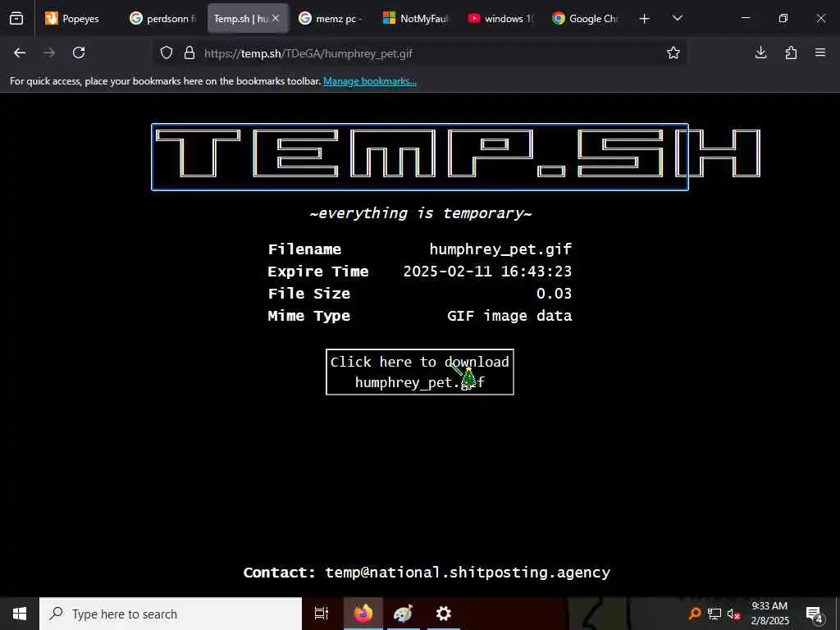Click the Type here to search box
This screenshot has width=840, height=630.
(171, 614)
